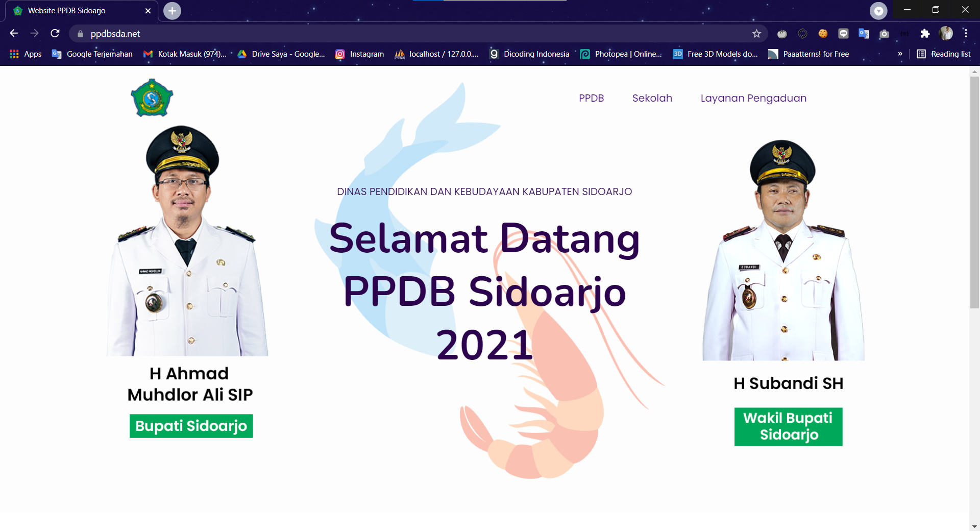Open the Reading list panel
The width and height of the screenshot is (980, 531).
944,54
